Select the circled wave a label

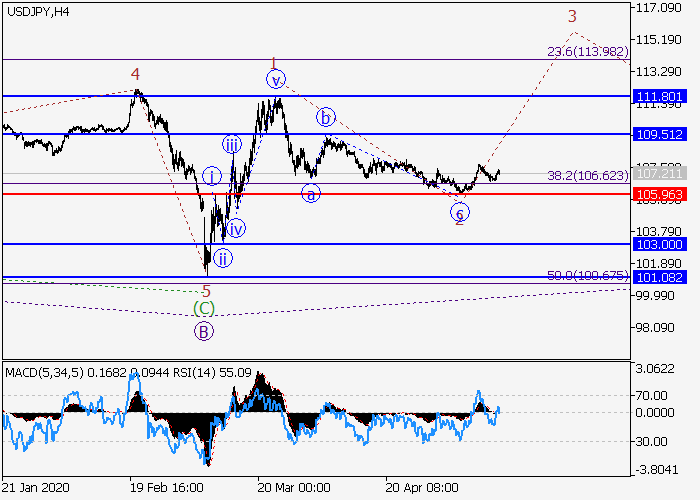[312, 194]
